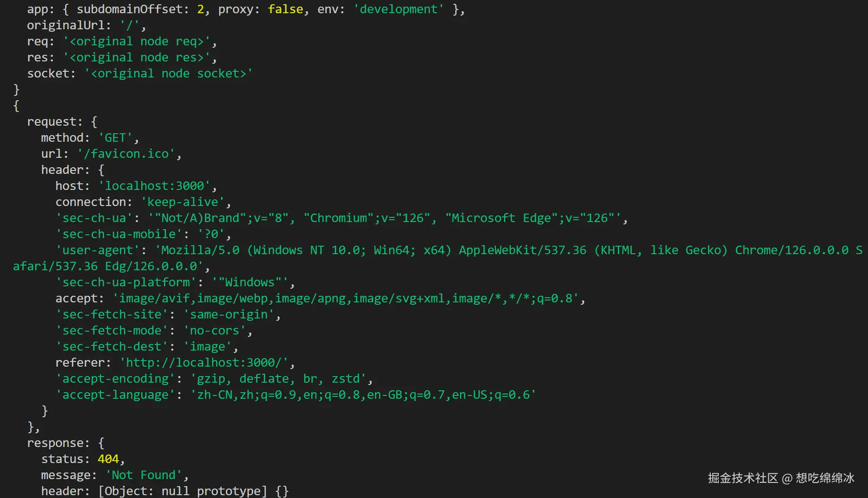Click the 'Not Found' message string
Viewport: 868px width, 498px height.
(x=144, y=475)
